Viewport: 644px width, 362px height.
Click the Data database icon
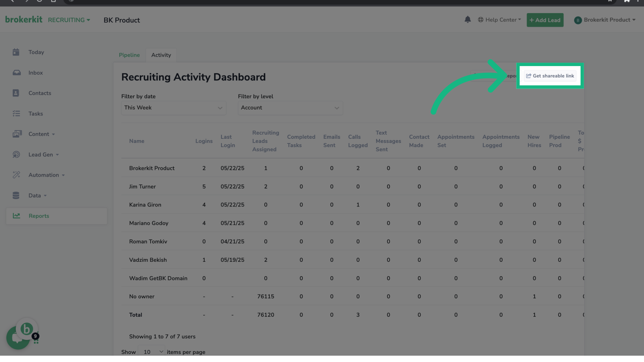click(x=16, y=195)
